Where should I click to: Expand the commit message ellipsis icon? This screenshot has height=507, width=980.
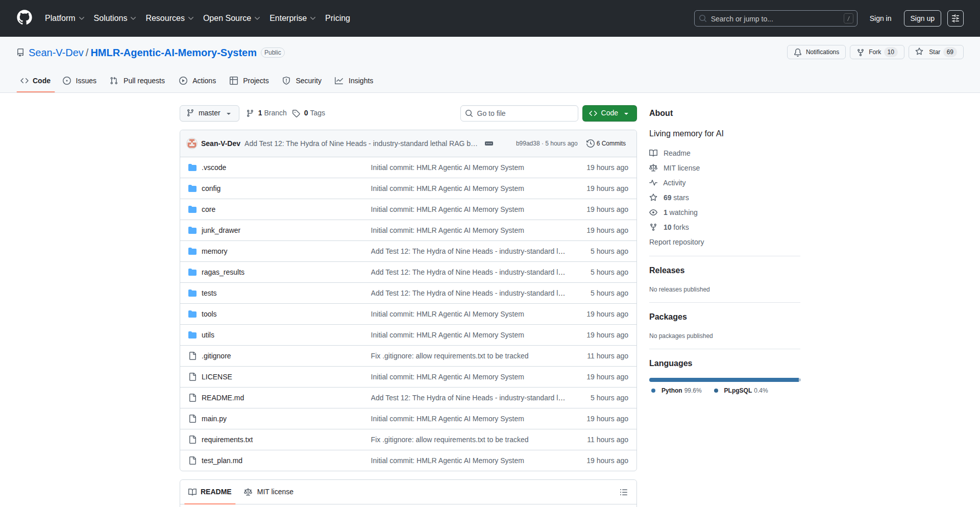[488, 143]
